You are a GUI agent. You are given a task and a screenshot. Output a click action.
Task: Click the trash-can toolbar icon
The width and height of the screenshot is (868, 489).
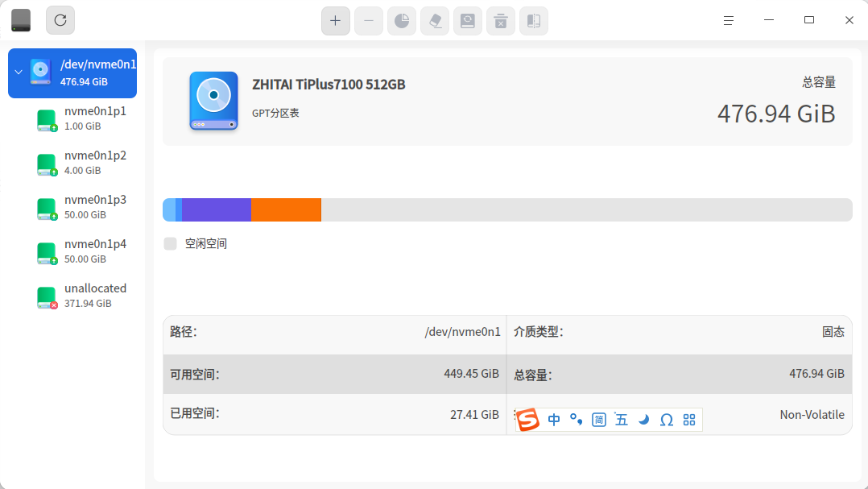point(501,21)
